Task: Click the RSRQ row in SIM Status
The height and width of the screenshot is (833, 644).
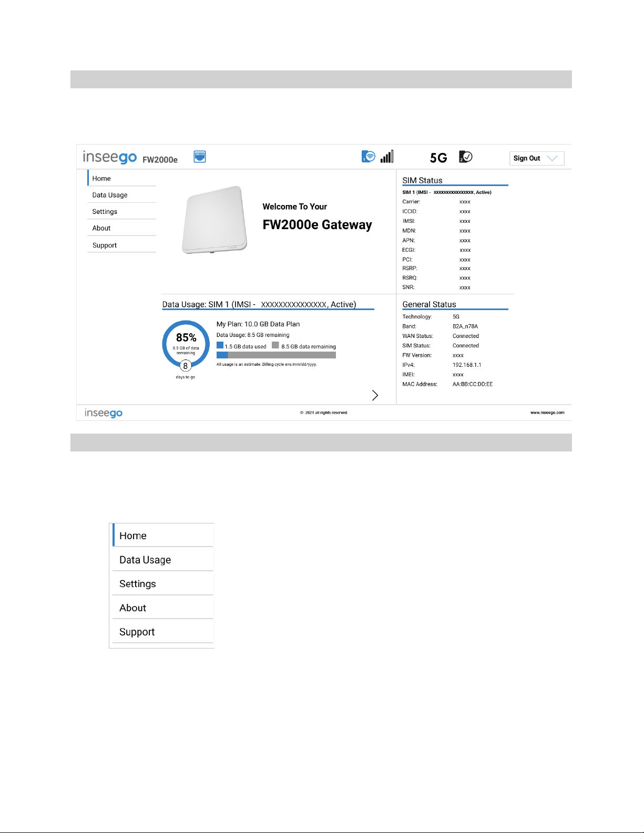Action: 436,278
